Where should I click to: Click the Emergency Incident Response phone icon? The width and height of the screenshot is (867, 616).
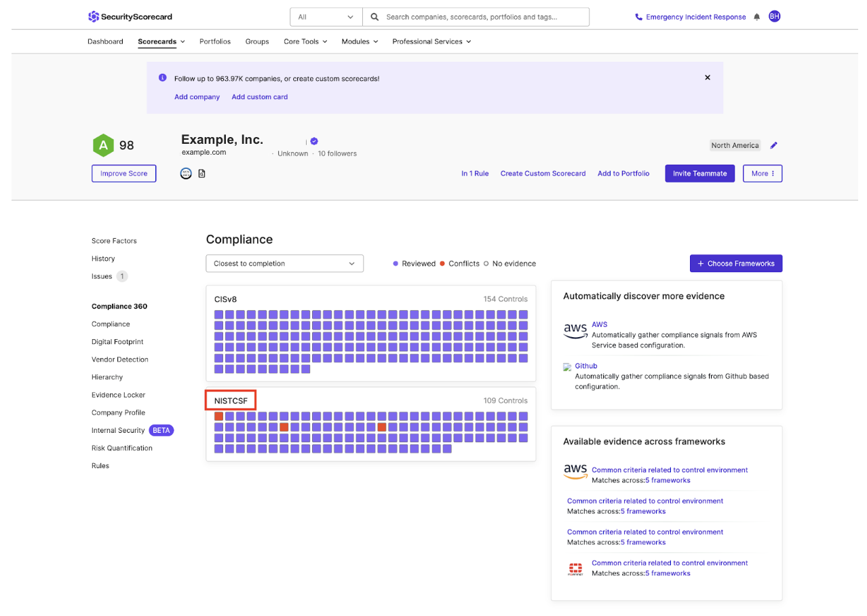(639, 17)
